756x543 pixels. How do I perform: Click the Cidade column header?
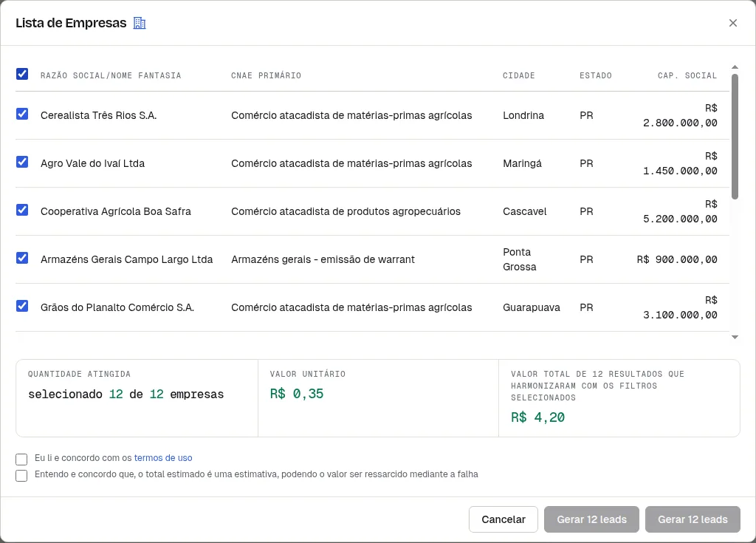pyautogui.click(x=519, y=75)
